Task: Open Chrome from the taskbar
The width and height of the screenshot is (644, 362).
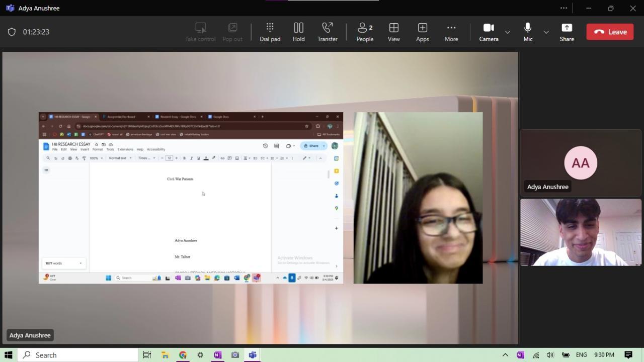Action: pos(183,355)
